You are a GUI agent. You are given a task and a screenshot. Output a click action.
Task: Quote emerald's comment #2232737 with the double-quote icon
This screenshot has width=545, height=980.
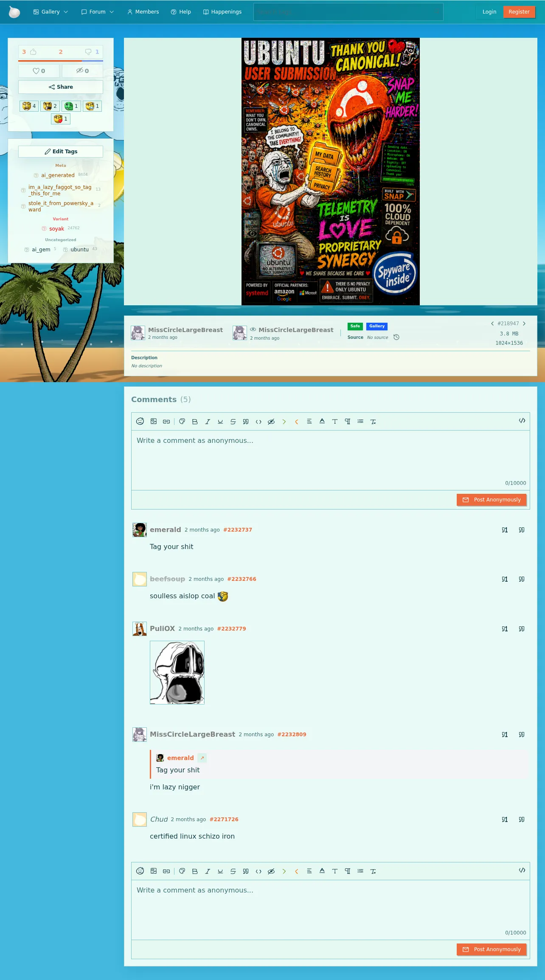(522, 530)
